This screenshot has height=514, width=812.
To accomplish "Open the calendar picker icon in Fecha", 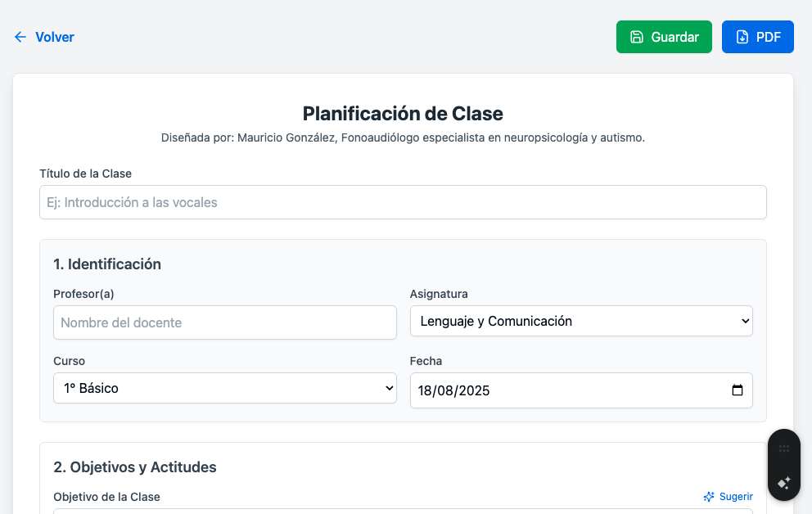I will (x=738, y=390).
